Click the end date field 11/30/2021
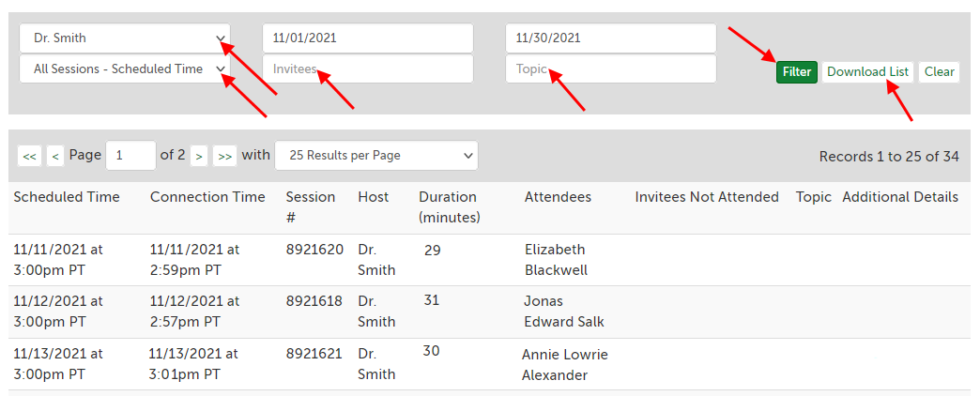980x396 pixels. pos(610,38)
